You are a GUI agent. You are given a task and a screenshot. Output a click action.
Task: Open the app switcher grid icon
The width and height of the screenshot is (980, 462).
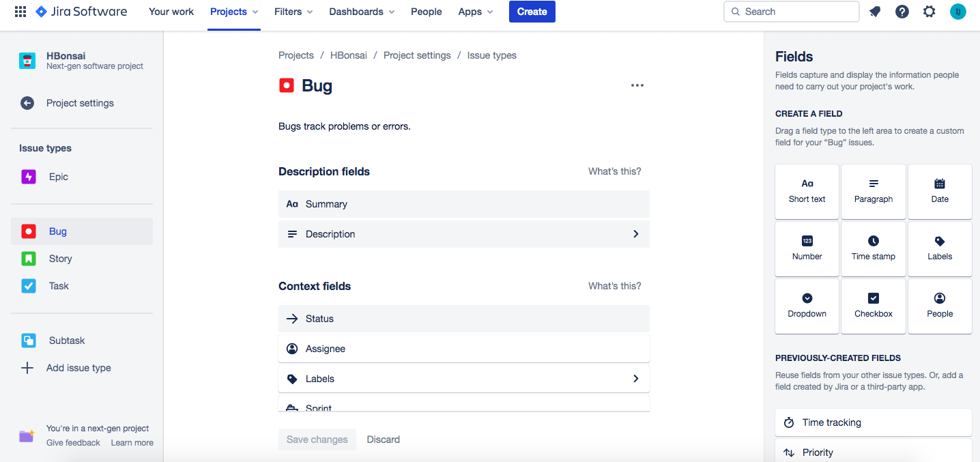(x=20, y=12)
